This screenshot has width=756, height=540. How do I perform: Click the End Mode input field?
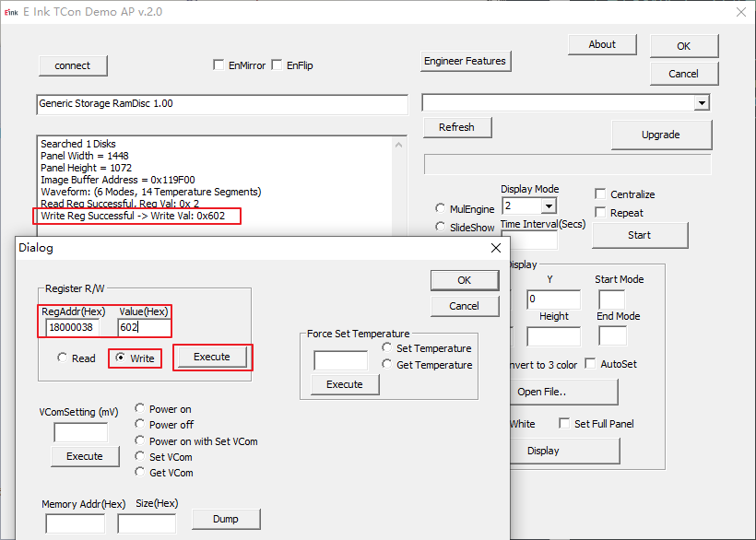click(613, 335)
